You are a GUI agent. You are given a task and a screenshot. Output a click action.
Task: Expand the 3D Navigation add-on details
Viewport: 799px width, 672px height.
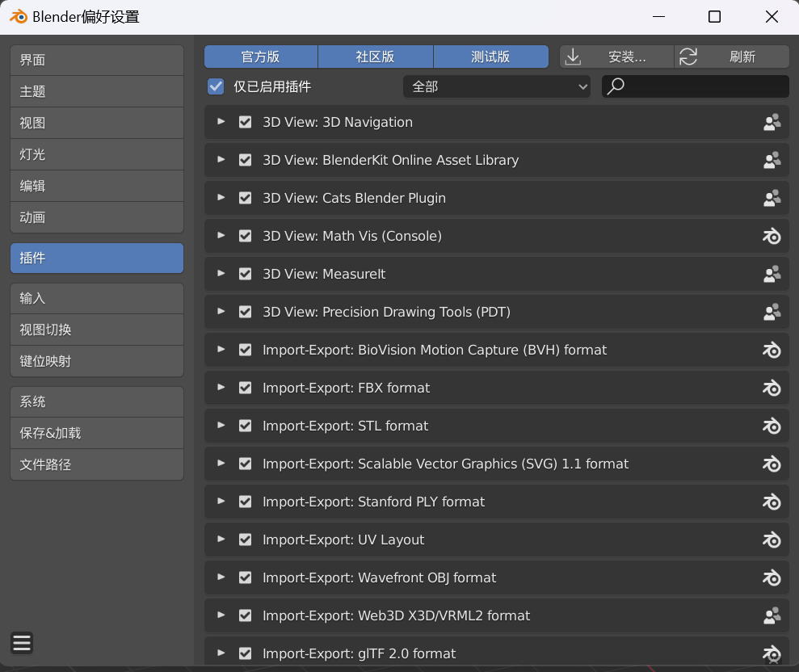click(221, 122)
